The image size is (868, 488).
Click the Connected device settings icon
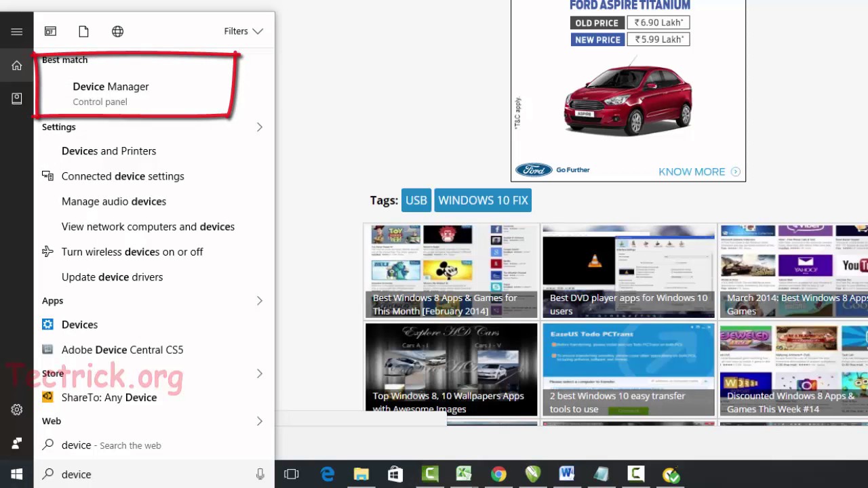[47, 176]
